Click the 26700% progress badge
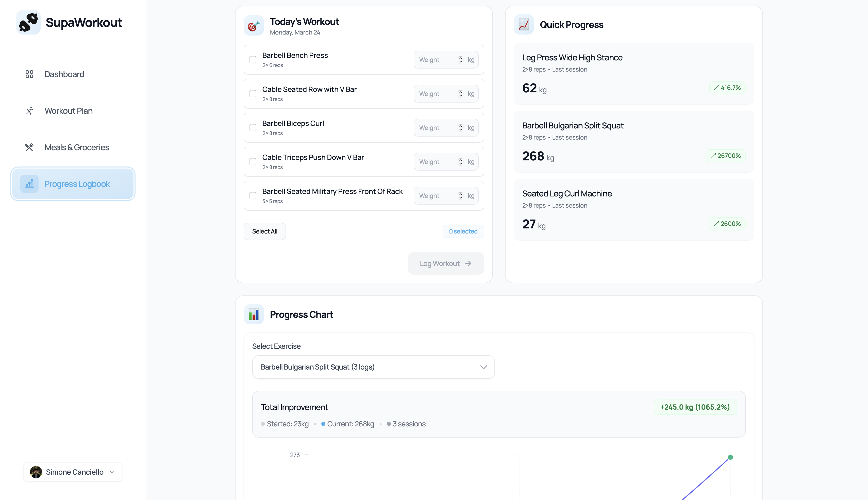The height and width of the screenshot is (500, 868). [x=726, y=156]
